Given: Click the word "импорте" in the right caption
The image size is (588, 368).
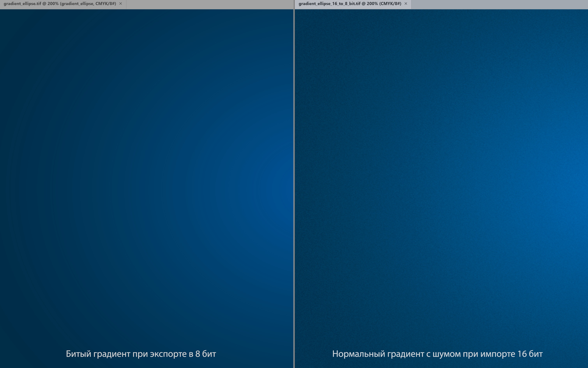Looking at the screenshot, I should tap(497, 354).
